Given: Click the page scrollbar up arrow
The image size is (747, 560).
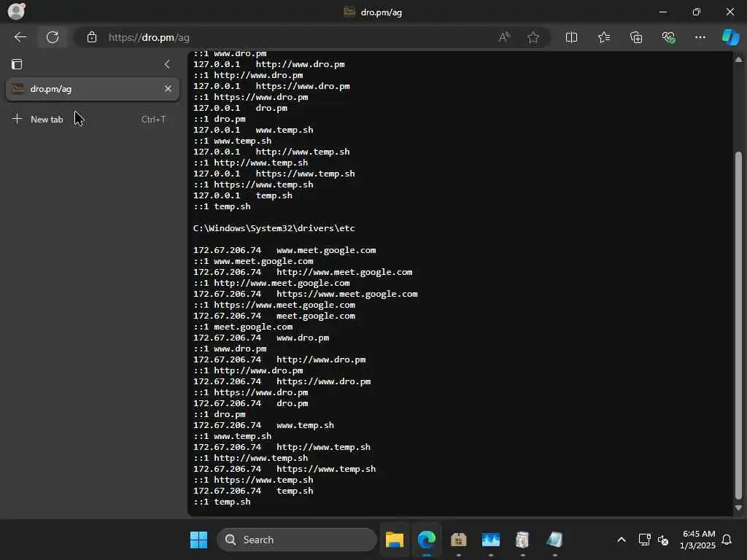Looking at the screenshot, I should 738,60.
